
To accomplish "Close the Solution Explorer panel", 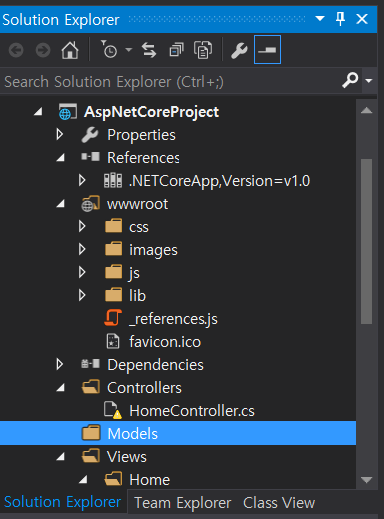I will tap(362, 19).
